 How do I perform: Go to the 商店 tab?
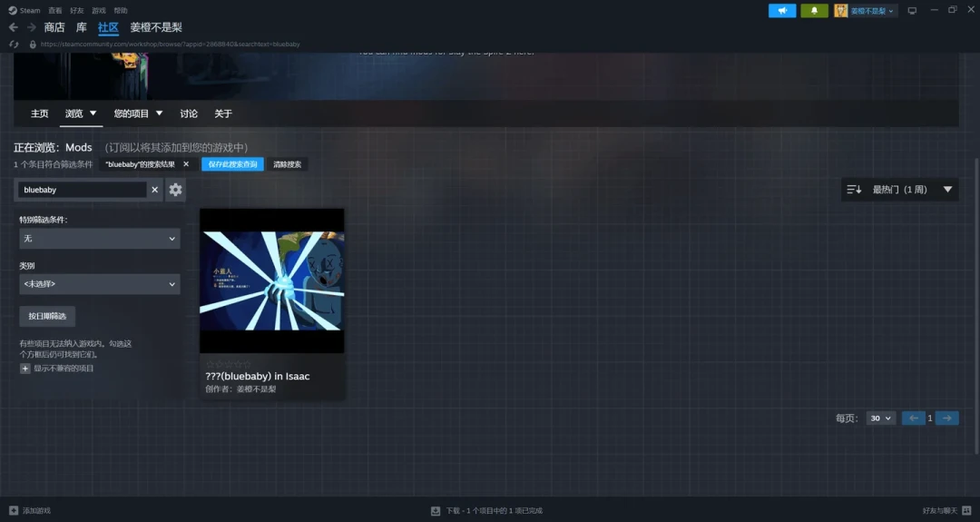54,27
